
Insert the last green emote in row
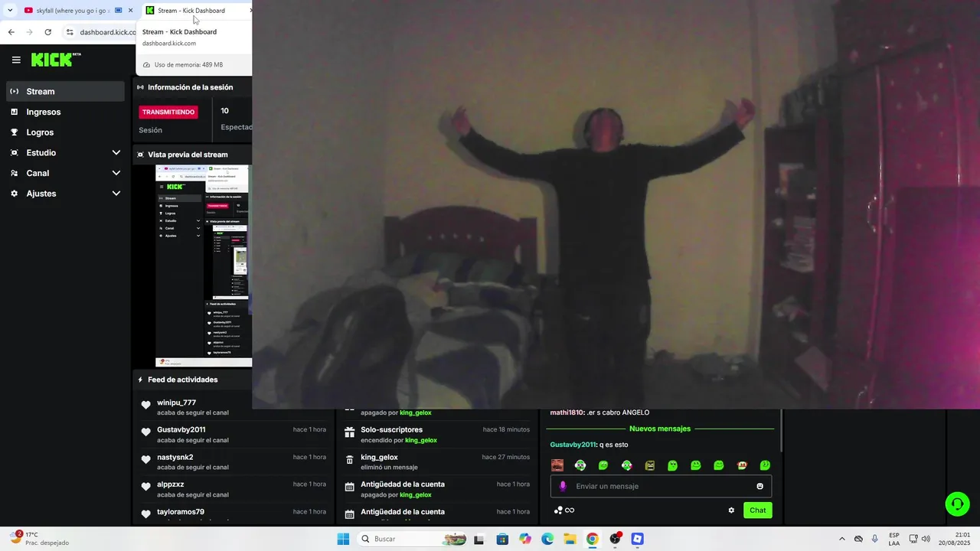pyautogui.click(x=765, y=465)
